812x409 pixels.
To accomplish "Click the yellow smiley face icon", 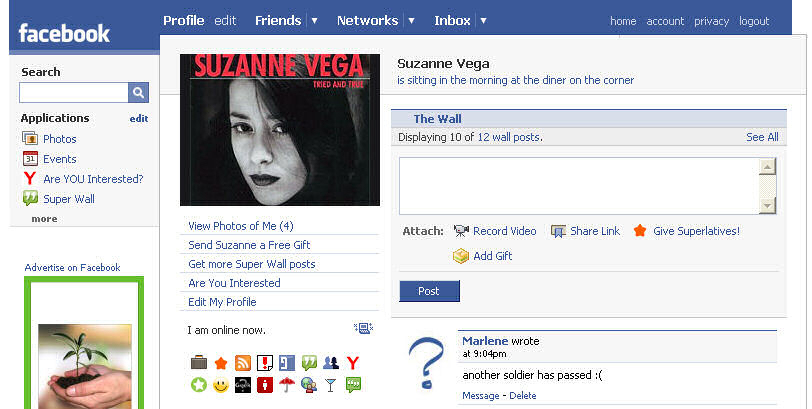I will [x=220, y=385].
